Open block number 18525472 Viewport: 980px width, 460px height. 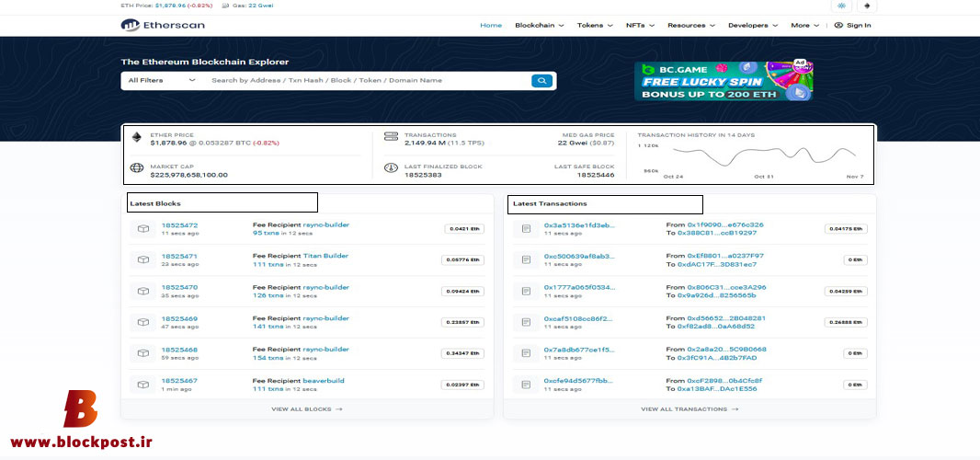pyautogui.click(x=179, y=225)
